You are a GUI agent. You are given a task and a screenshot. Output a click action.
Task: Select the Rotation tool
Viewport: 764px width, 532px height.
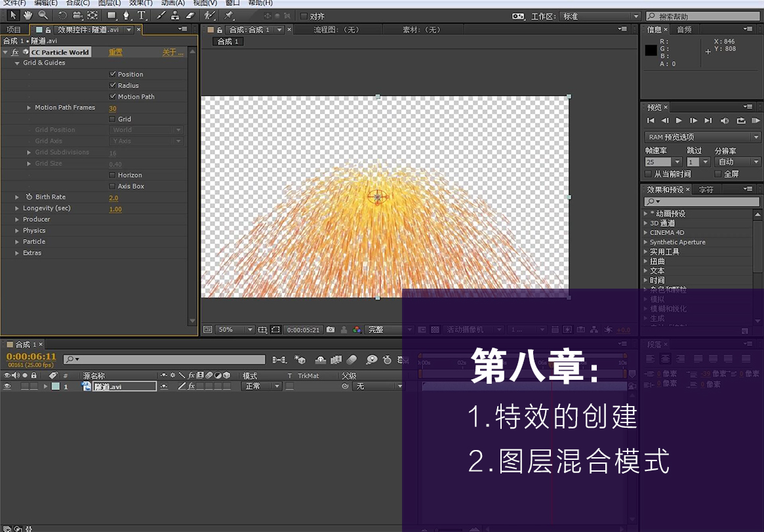tap(62, 16)
